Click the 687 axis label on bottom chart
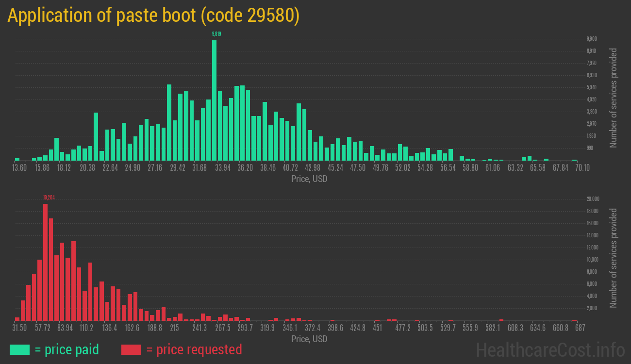The height and width of the screenshot is (364, 631). pos(581,328)
